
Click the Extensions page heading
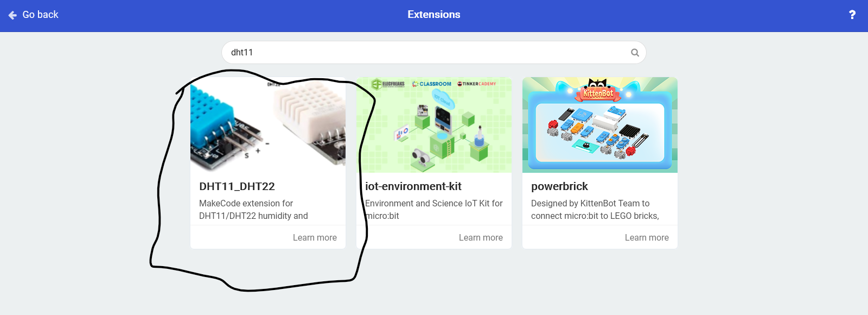[434, 15]
